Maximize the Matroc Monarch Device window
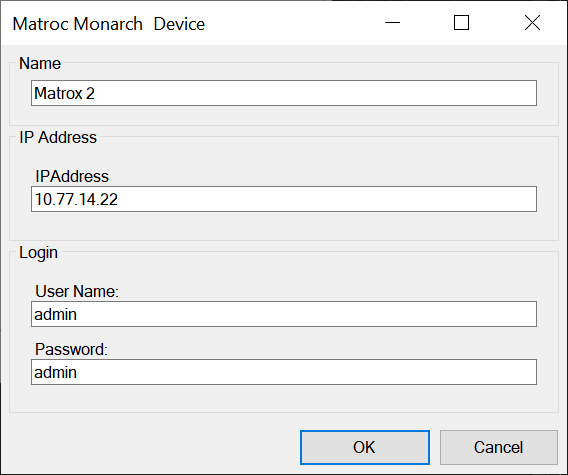 462,23
